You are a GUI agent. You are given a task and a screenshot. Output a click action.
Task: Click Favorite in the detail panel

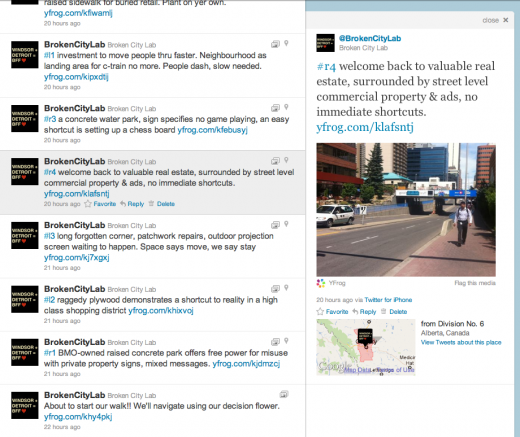(332, 312)
